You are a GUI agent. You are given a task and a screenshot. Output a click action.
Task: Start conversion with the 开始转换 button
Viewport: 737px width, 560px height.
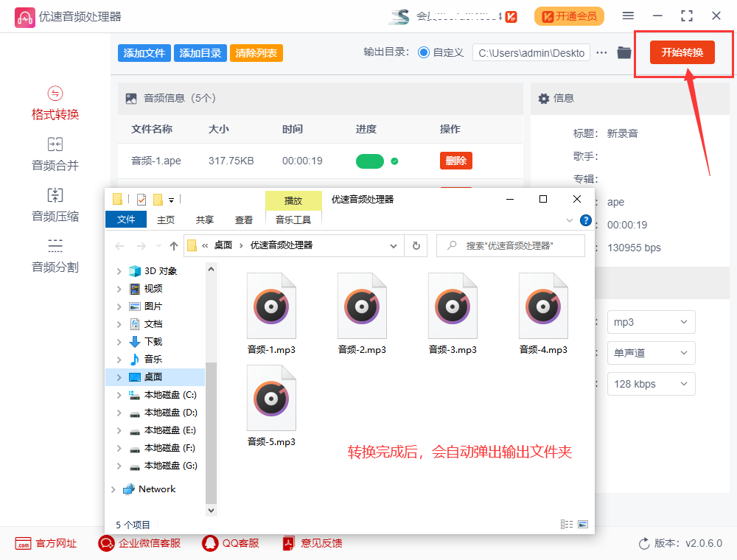click(682, 52)
